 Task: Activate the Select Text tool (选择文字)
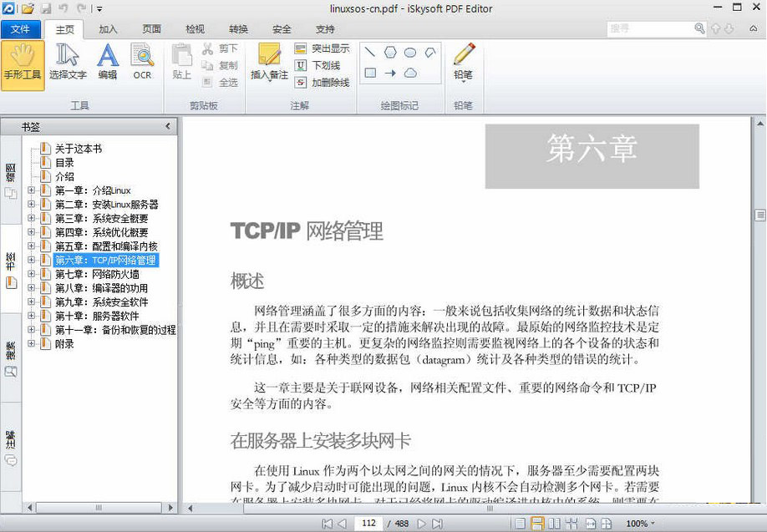pyautogui.click(x=68, y=62)
